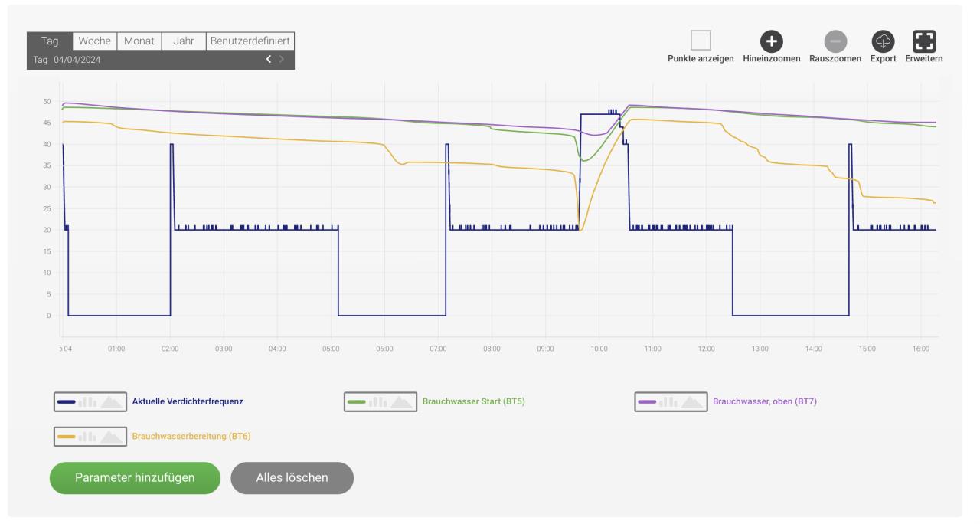Expand chart with Erweitern fullscreen icon
The image size is (980, 524).
[x=924, y=41]
